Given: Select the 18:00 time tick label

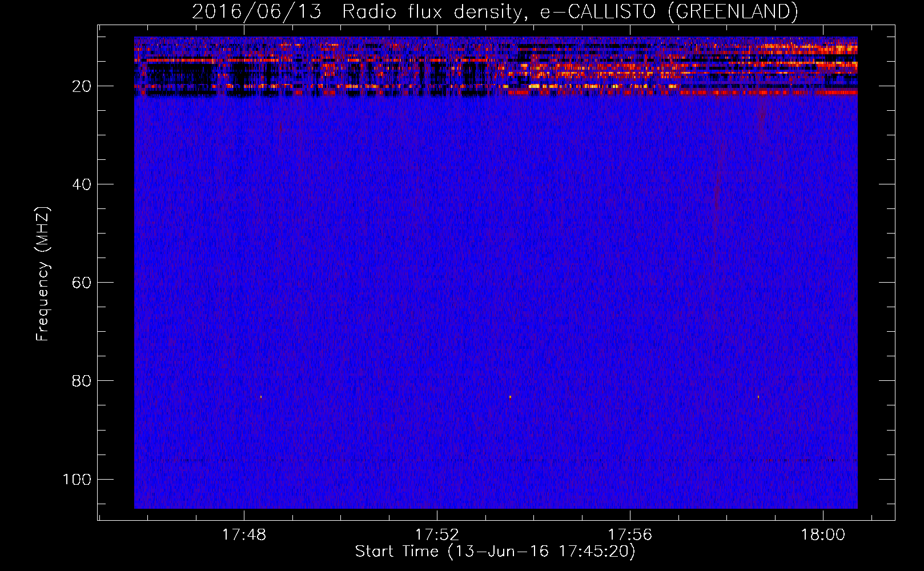Looking at the screenshot, I should [823, 535].
